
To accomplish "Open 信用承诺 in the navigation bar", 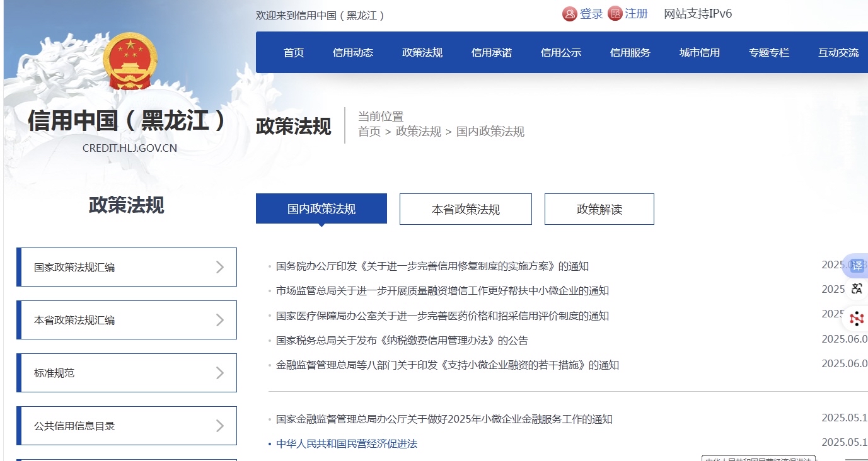I will (492, 53).
